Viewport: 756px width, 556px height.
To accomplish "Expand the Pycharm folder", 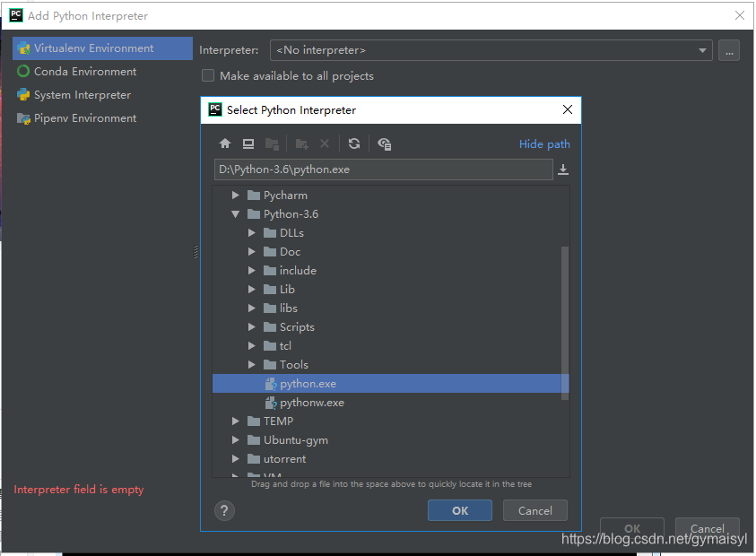I will pos(235,195).
